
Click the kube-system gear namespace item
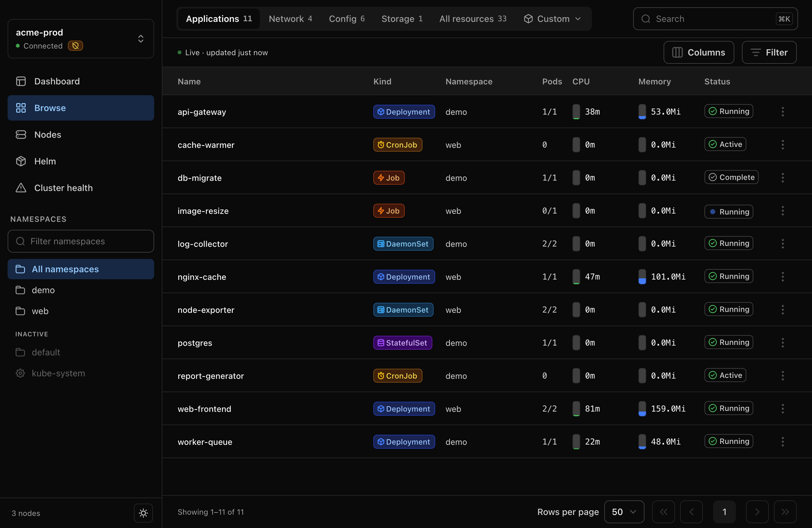81,373
